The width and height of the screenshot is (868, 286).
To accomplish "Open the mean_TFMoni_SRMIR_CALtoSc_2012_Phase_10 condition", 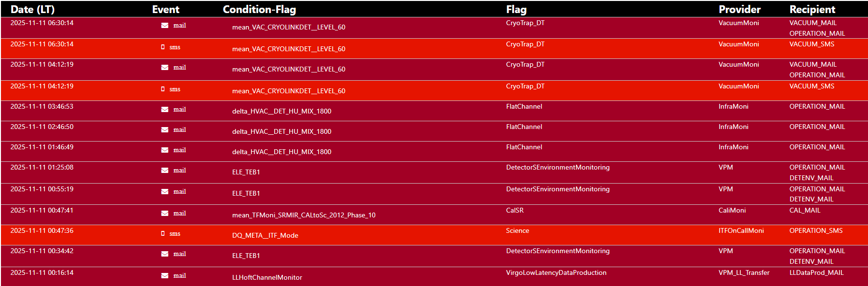I will coord(304,215).
